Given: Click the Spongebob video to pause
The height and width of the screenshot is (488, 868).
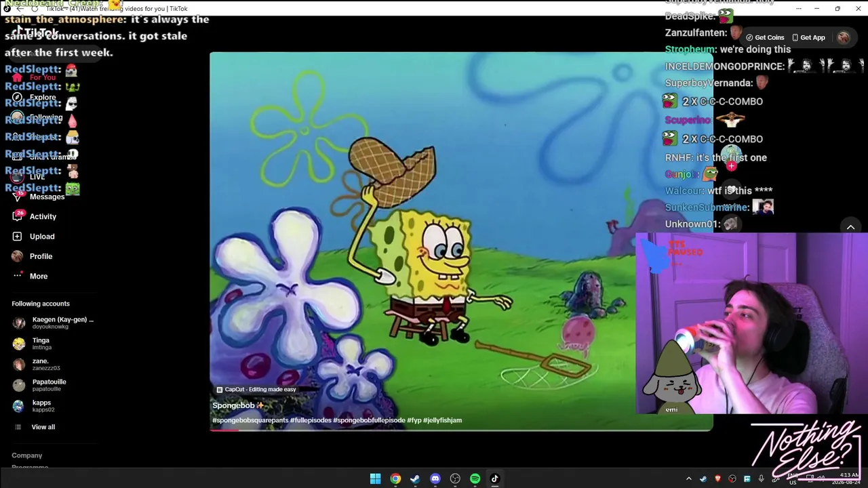Looking at the screenshot, I should click(x=461, y=241).
